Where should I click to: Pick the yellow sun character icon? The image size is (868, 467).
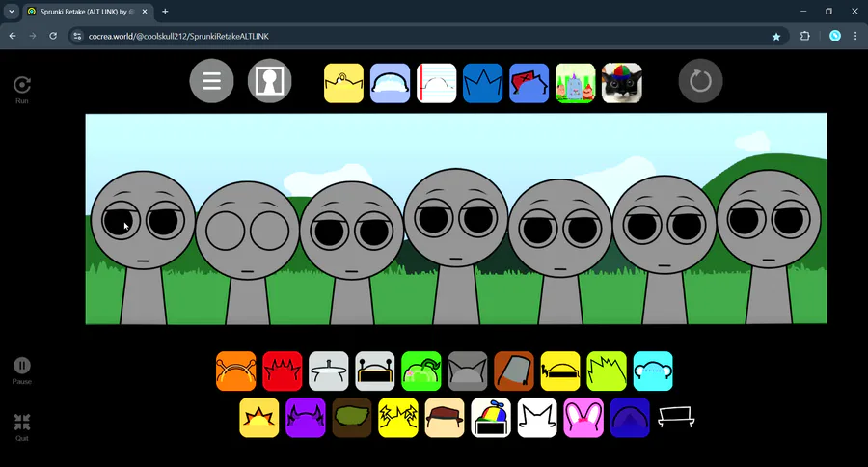coord(259,418)
